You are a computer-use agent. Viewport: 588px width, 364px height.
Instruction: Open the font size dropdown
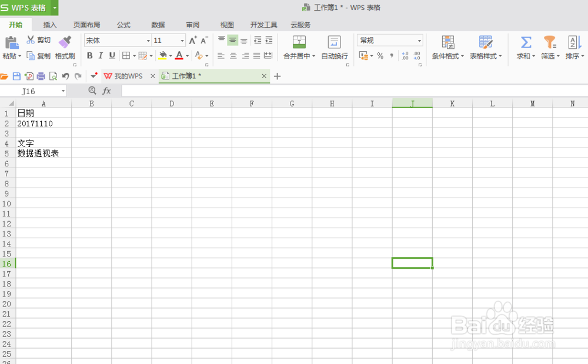(182, 41)
